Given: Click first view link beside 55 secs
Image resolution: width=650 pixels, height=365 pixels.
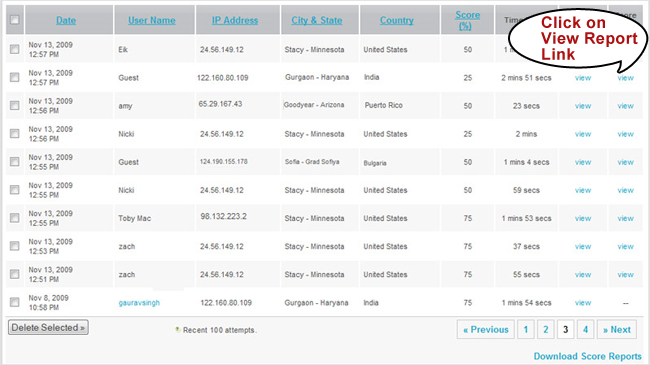Looking at the screenshot, I should pos(583,275).
